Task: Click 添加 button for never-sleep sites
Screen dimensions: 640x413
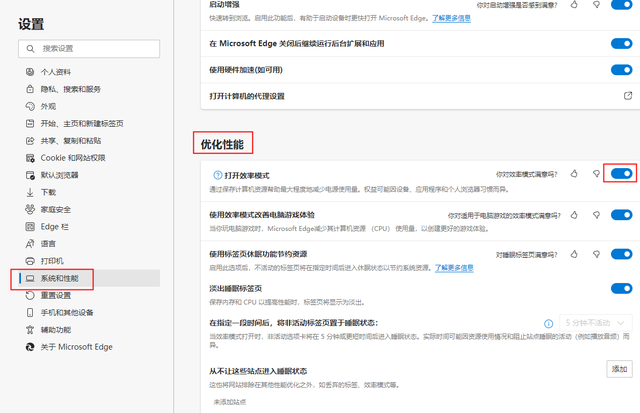Action: tap(619, 369)
